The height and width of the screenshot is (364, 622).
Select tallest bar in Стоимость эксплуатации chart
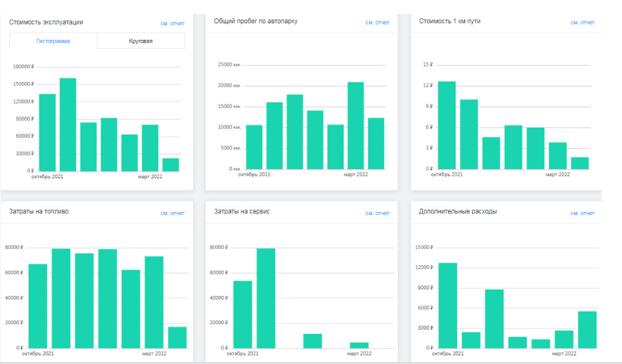(x=68, y=124)
